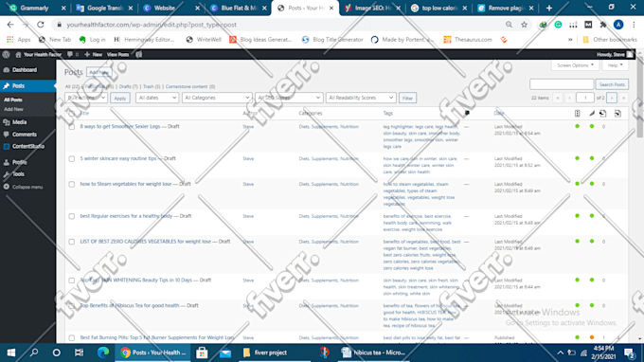The width and height of the screenshot is (644, 362).
Task: Select the Smoother Sexier Legs post checkbox
Action: tap(72, 127)
